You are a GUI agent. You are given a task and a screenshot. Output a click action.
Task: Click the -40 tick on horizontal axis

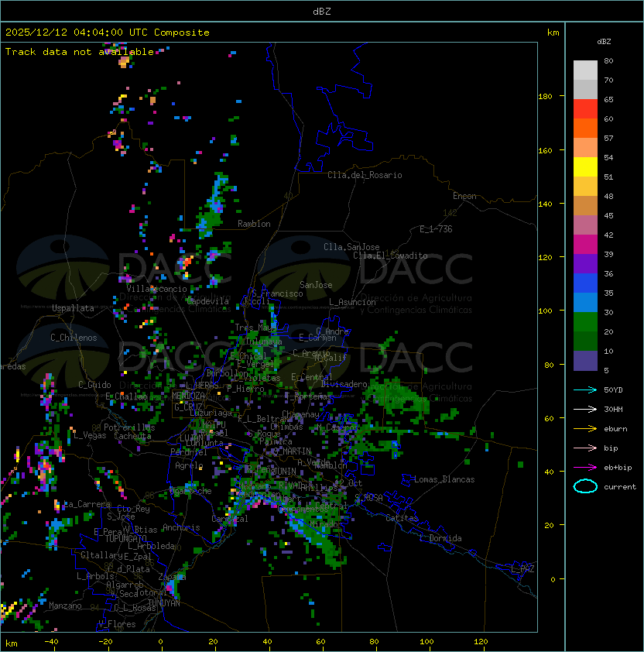51,642
